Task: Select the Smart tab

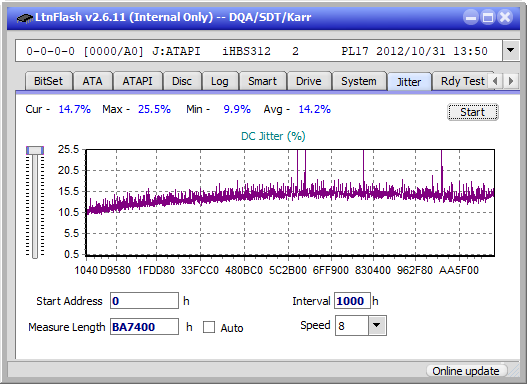Action: (x=262, y=81)
